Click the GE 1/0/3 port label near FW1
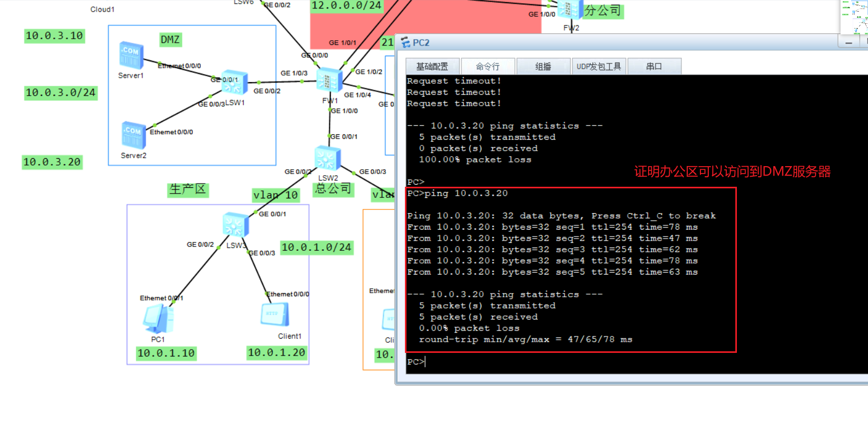The height and width of the screenshot is (446, 868). pyautogui.click(x=294, y=73)
